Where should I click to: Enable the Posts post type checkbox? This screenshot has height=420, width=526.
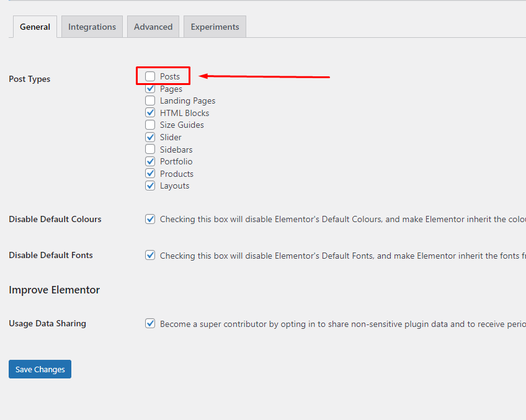coord(150,76)
